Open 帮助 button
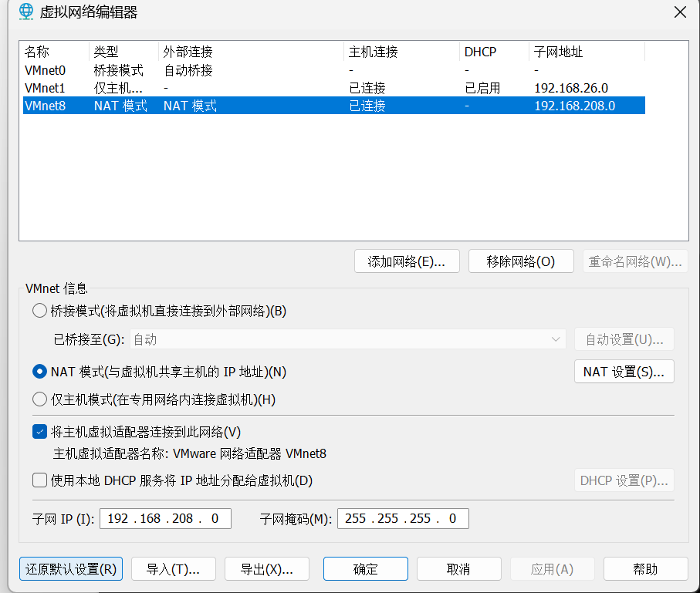Viewport: 700px width, 593px height. 645,568
